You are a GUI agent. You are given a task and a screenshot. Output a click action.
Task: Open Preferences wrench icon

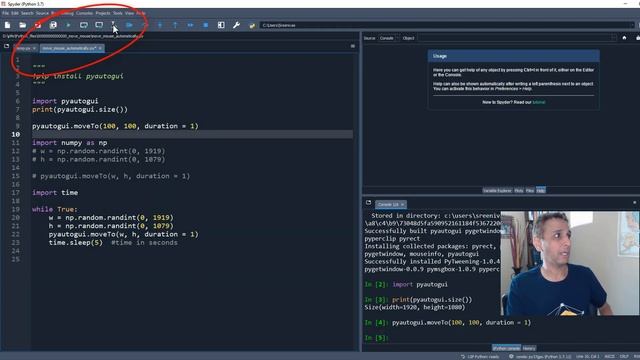click(236, 25)
